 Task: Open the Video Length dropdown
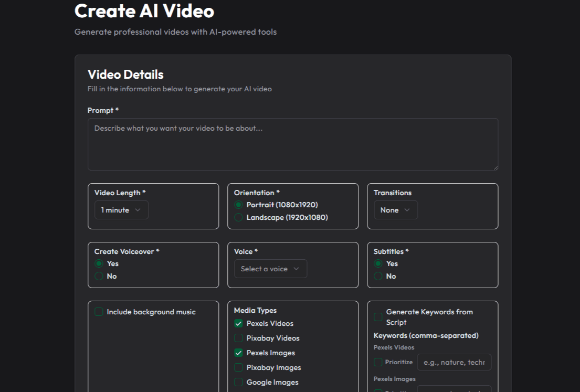pyautogui.click(x=121, y=210)
